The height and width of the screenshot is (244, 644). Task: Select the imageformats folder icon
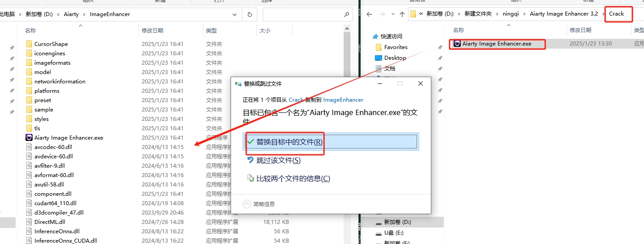(x=29, y=63)
